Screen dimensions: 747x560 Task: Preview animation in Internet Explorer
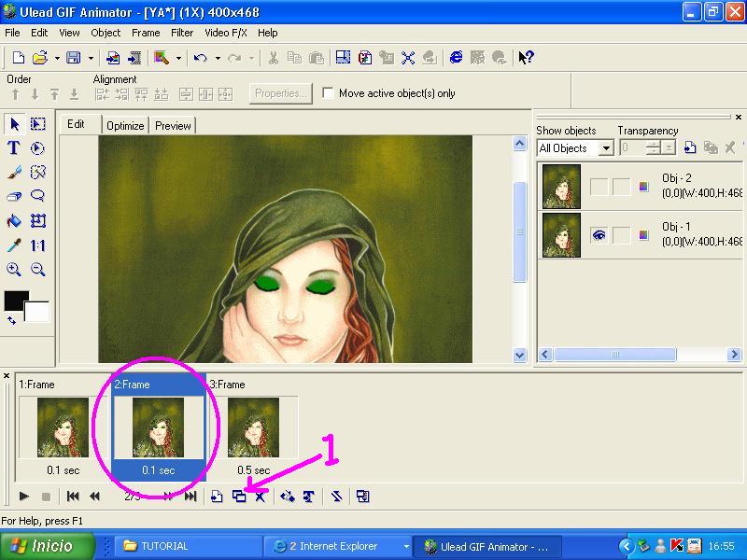456,58
